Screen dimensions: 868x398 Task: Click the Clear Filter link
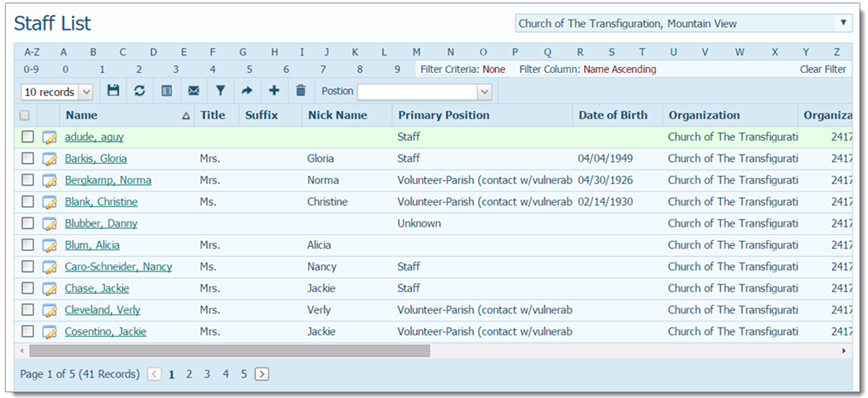point(823,70)
